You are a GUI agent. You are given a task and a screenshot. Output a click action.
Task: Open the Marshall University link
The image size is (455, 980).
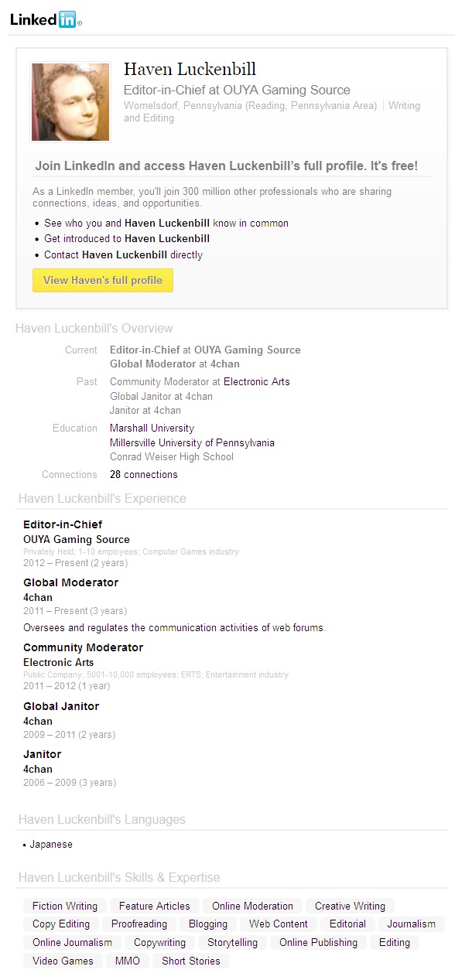152,428
